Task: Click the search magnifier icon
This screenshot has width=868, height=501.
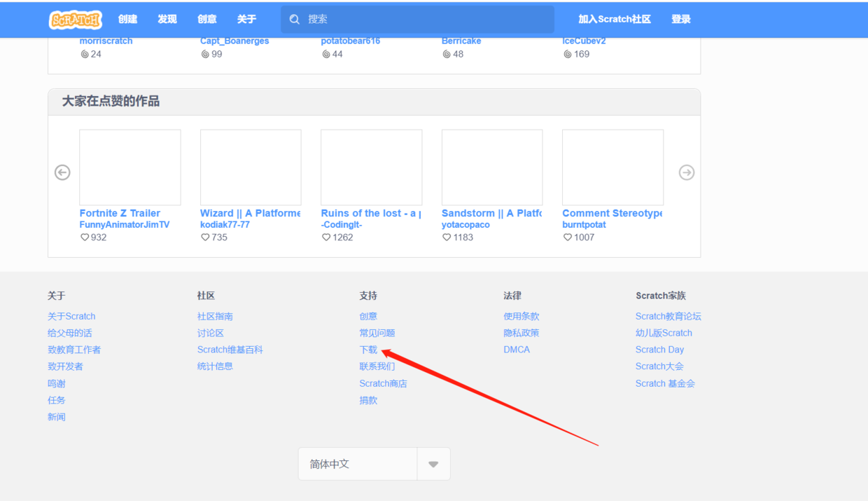Action: tap(295, 20)
